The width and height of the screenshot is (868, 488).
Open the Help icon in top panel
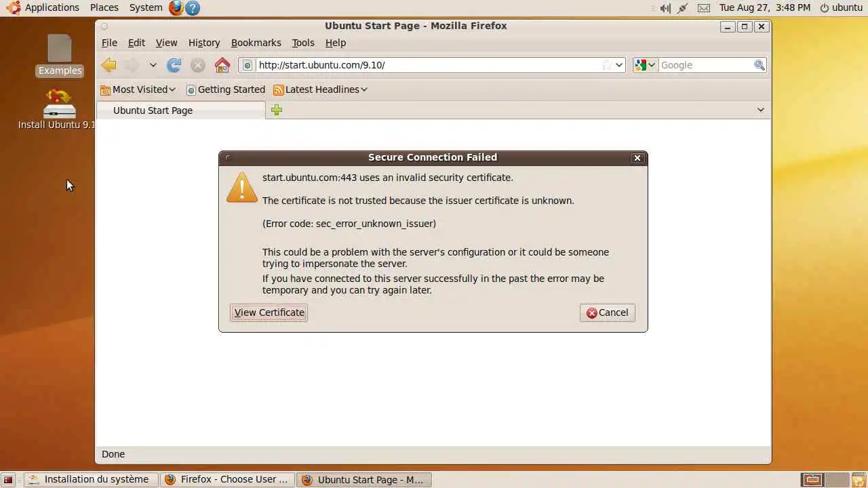pyautogui.click(x=193, y=7)
